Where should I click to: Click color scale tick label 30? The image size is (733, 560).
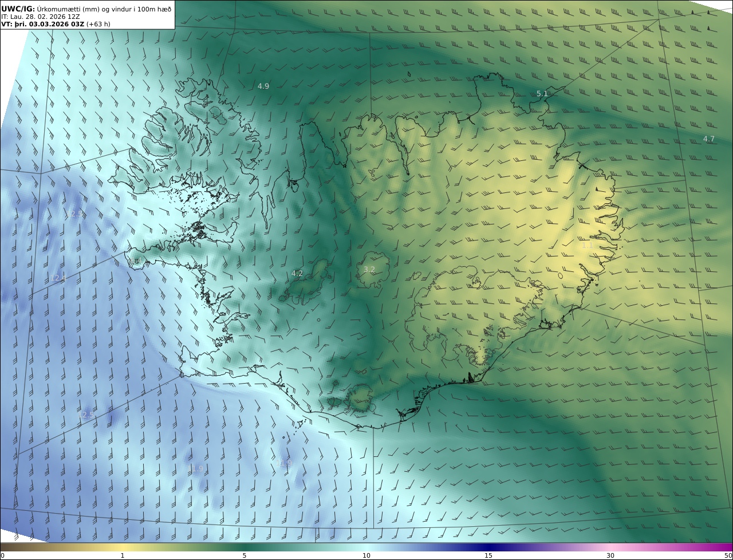[x=610, y=555]
